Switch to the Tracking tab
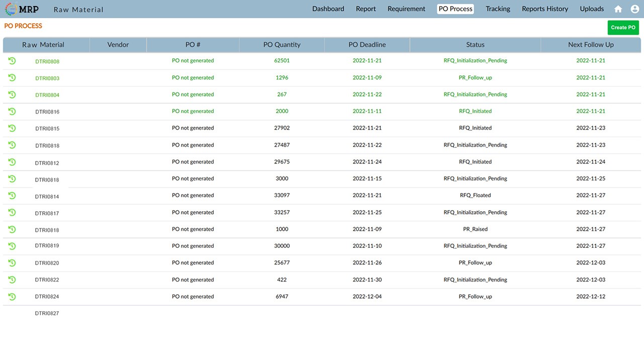The width and height of the screenshot is (644, 362). (x=498, y=9)
